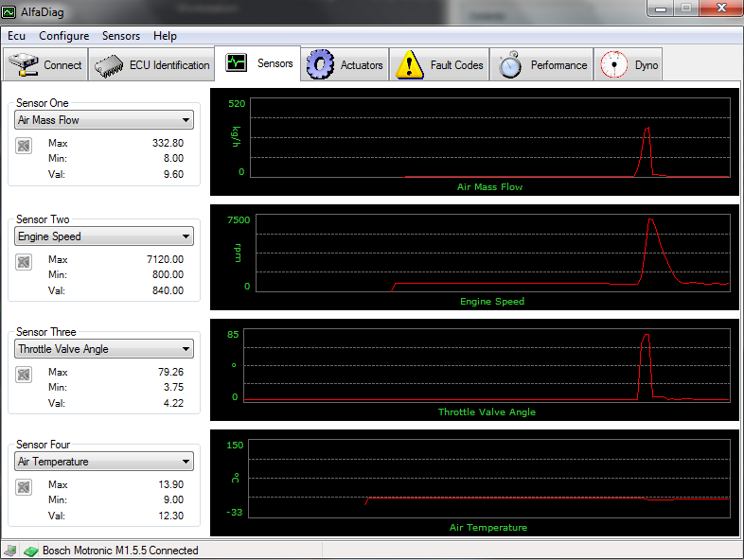Open the Help menu
The height and width of the screenshot is (560, 744).
click(x=165, y=36)
